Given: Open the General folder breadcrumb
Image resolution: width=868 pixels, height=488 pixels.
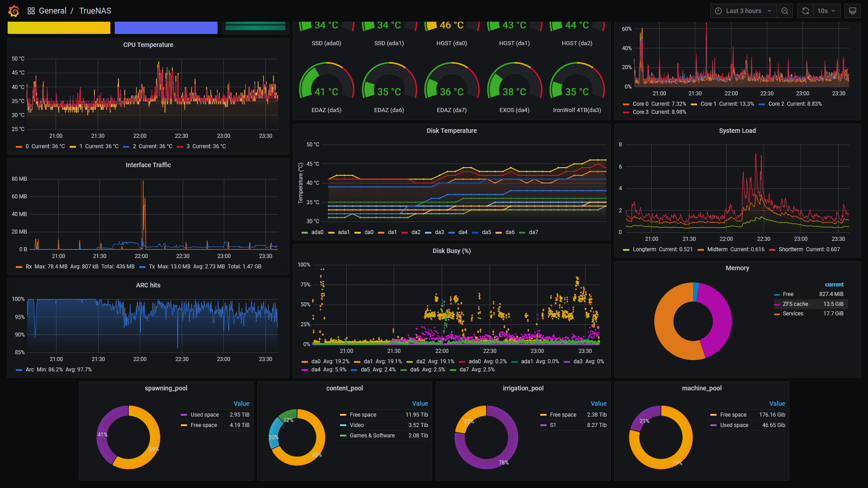Looking at the screenshot, I should [x=52, y=11].
